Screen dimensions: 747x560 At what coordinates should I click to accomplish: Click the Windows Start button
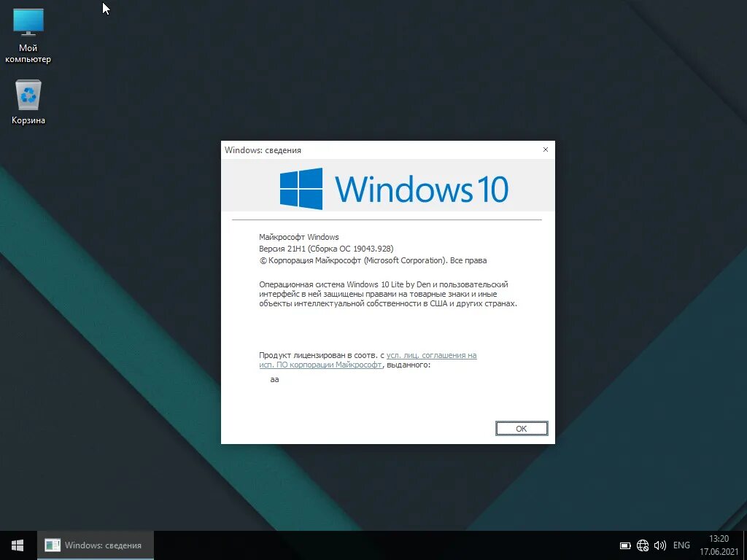[16, 545]
